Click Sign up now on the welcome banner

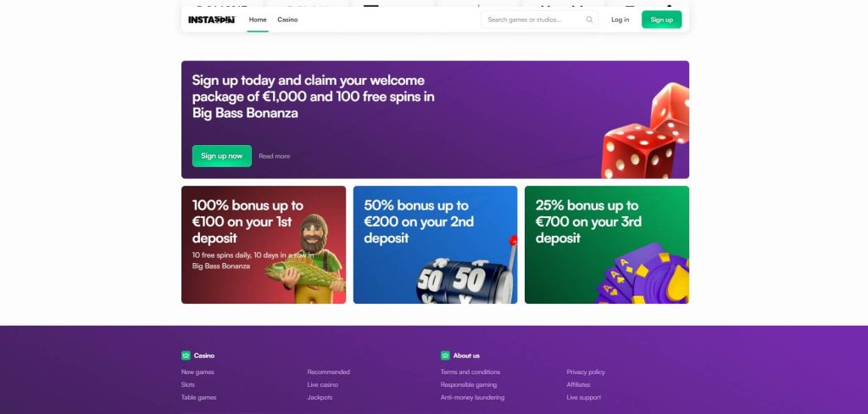[x=221, y=156]
